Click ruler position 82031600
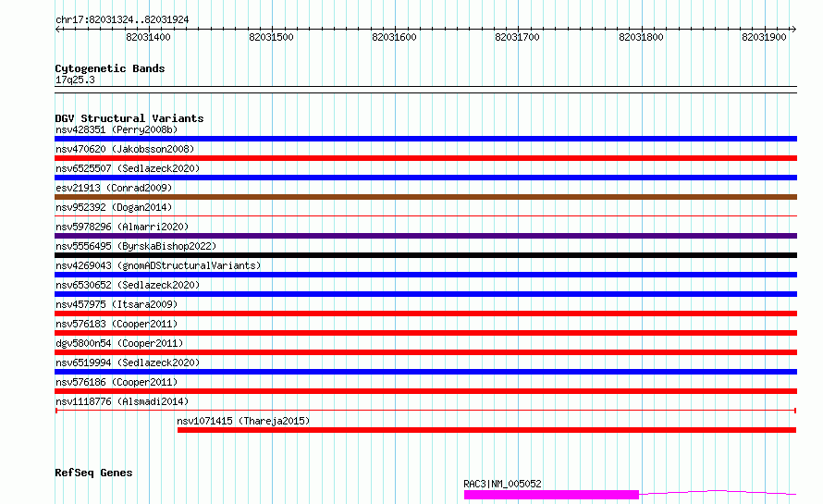 click(394, 37)
